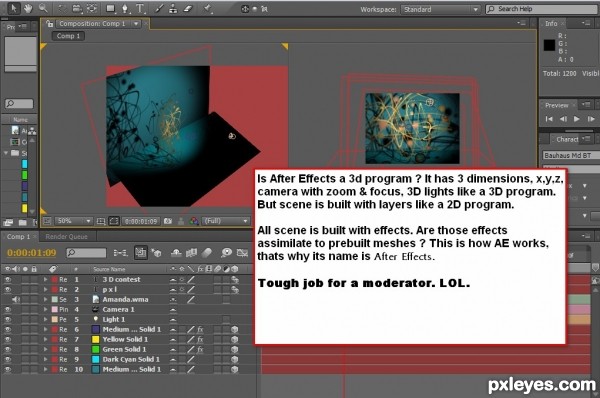Click Show Channel RGB color icon
The width and height of the screenshot is (600, 398).
click(194, 221)
